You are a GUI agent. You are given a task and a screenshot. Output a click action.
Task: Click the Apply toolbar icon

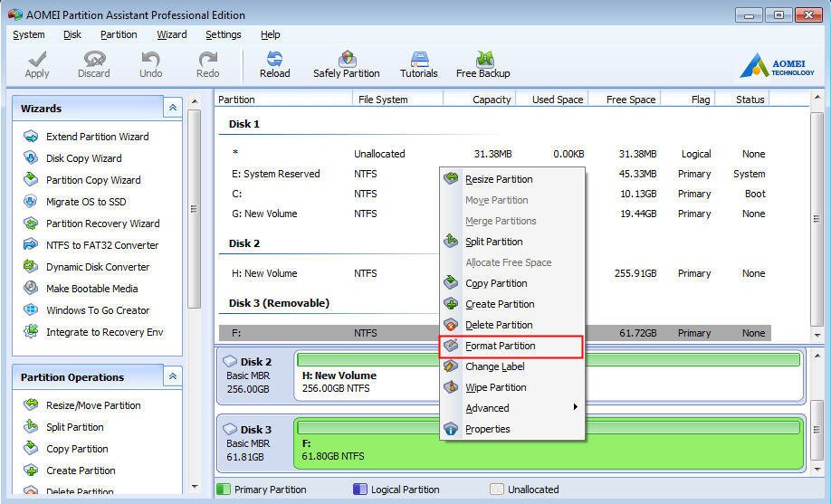coord(37,64)
